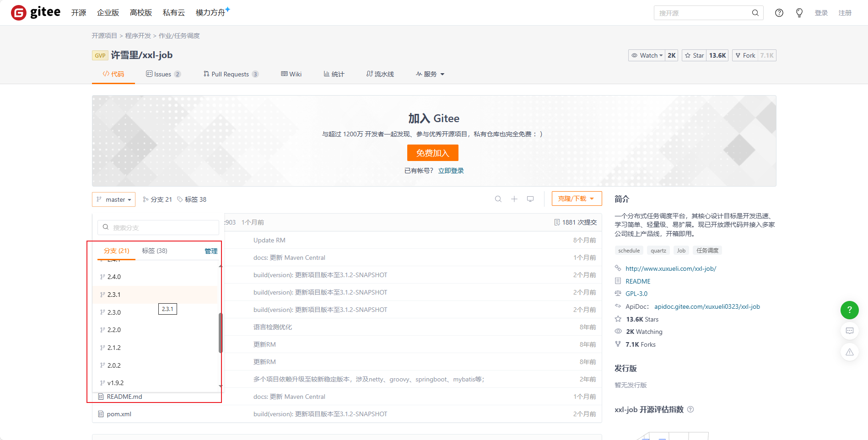Select branch 2.3.0

coord(156,312)
